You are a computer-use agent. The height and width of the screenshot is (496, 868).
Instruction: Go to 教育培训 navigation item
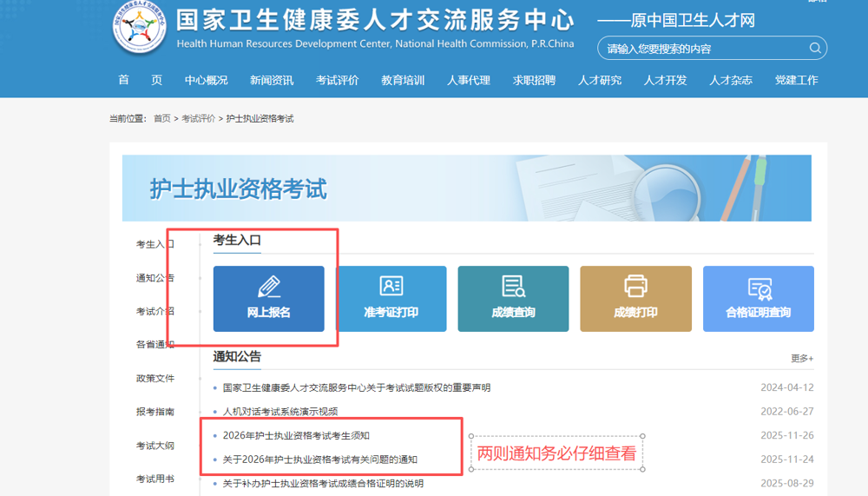coord(403,80)
